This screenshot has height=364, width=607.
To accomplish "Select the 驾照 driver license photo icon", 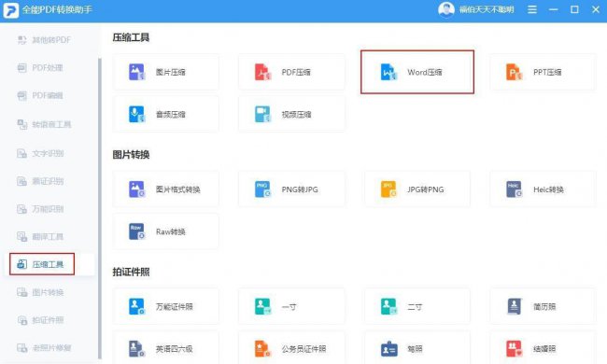I will [x=388, y=348].
